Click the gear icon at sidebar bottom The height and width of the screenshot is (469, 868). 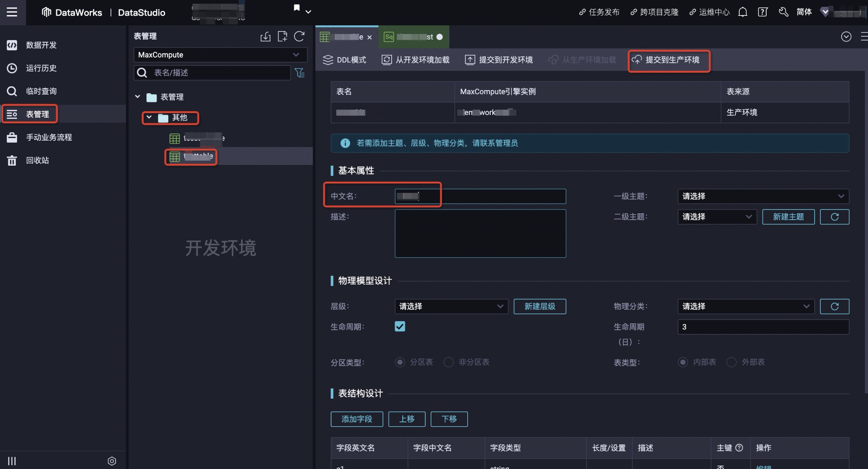(x=112, y=461)
